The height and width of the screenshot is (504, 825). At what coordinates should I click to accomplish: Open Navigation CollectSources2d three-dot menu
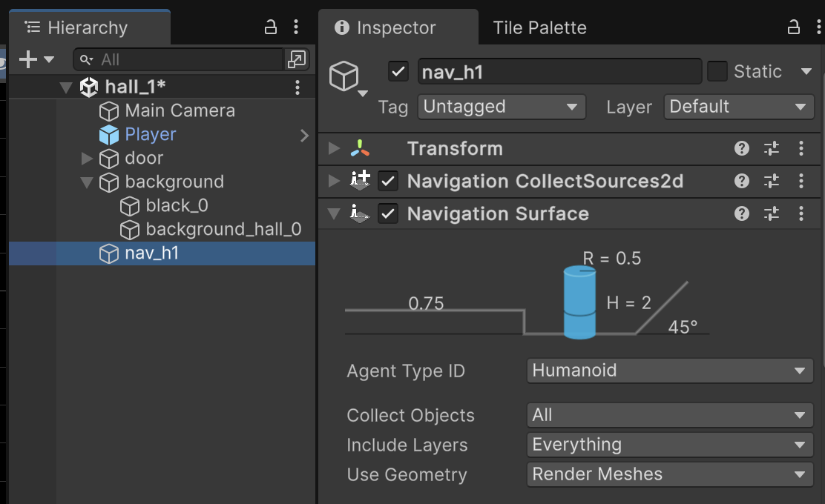[801, 181]
